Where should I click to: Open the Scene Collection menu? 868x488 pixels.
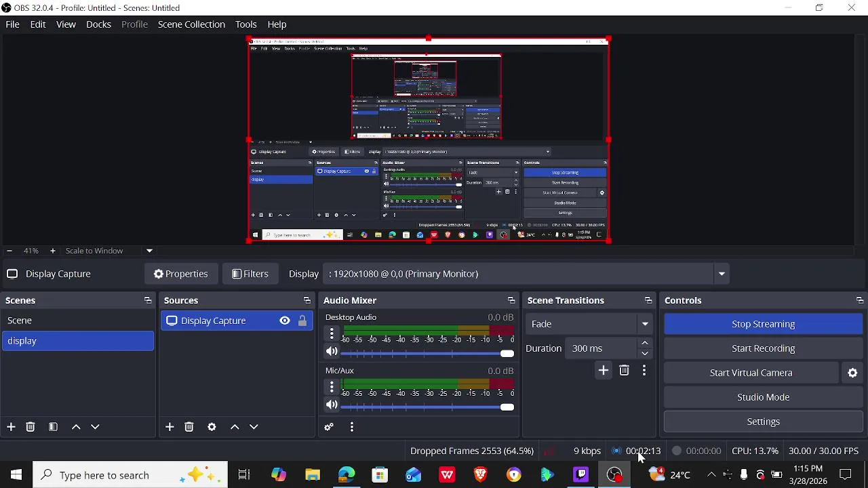(191, 24)
